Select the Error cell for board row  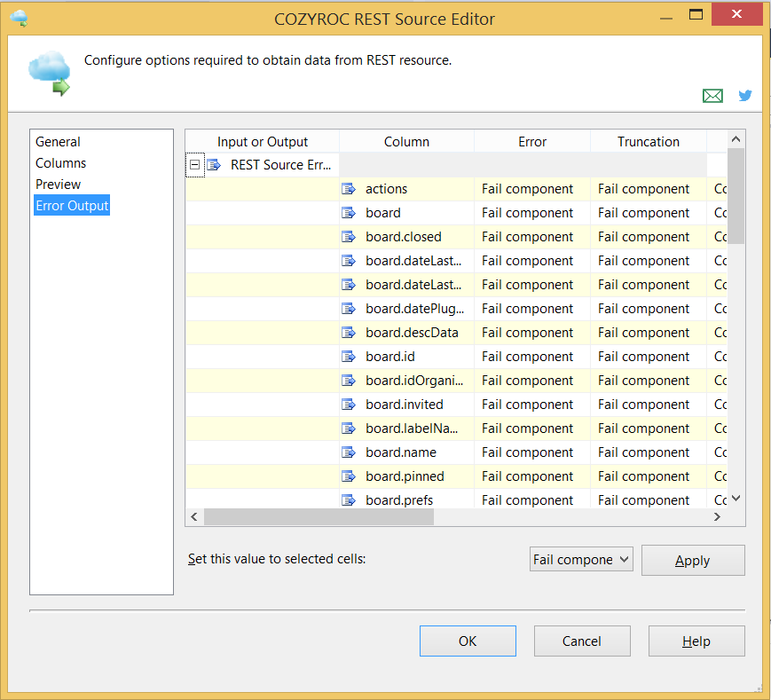532,213
